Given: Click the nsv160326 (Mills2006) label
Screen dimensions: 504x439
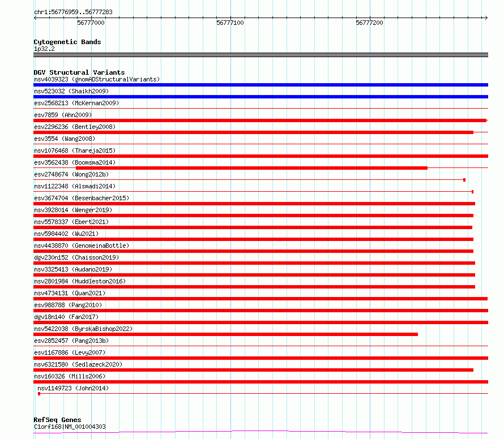Looking at the screenshot, I should [70, 376].
